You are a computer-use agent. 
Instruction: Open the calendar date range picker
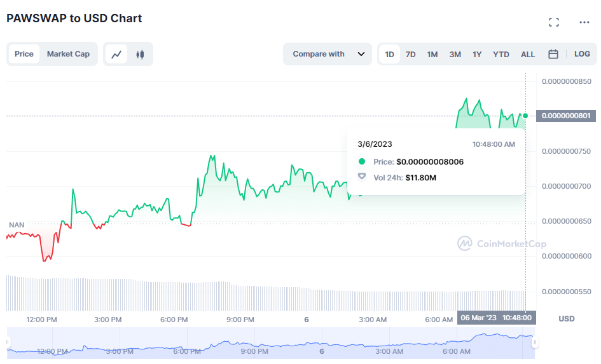[x=553, y=55]
